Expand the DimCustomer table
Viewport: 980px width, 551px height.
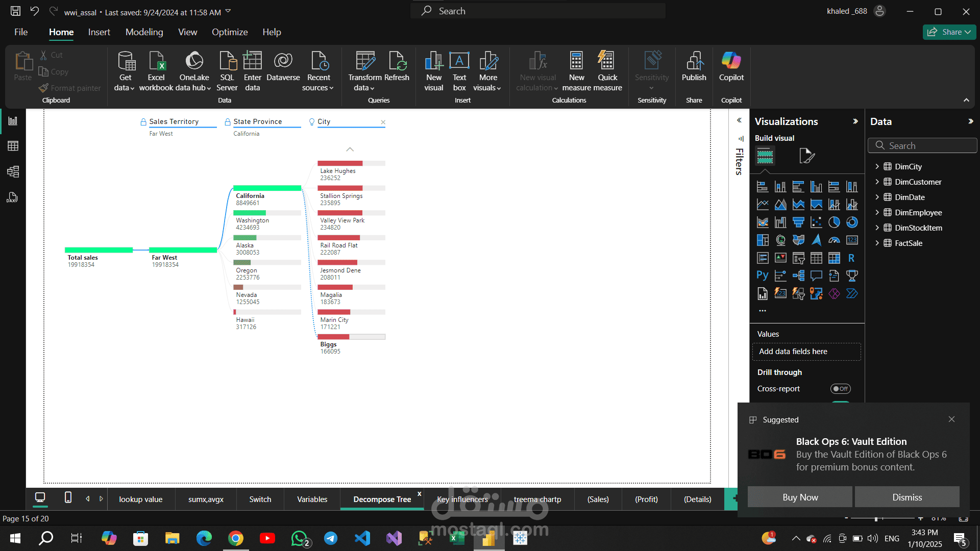pyautogui.click(x=877, y=182)
